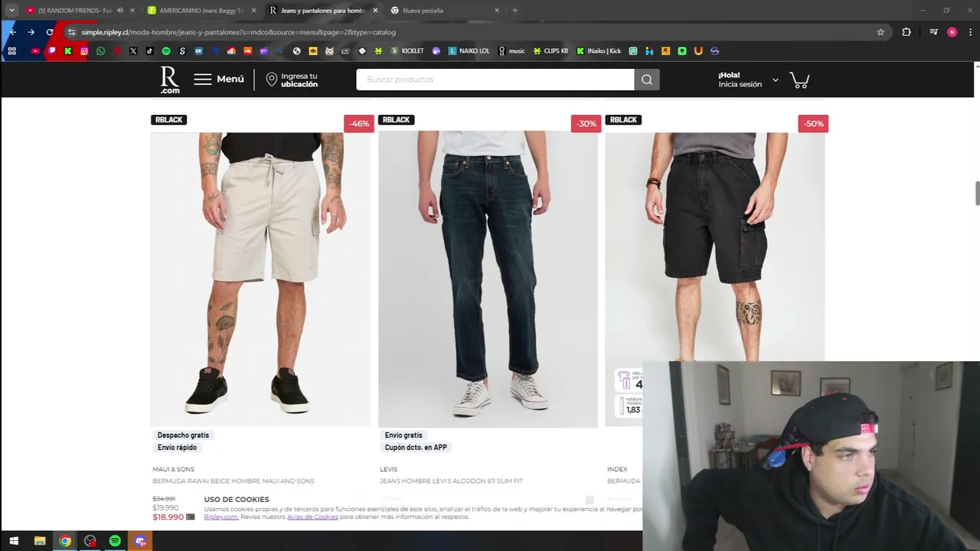
Task: Reload the Ripley page
Action: 50,32
